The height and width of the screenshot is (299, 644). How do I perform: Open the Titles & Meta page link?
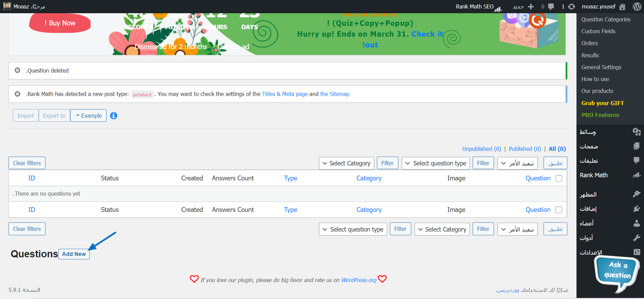pos(285,94)
